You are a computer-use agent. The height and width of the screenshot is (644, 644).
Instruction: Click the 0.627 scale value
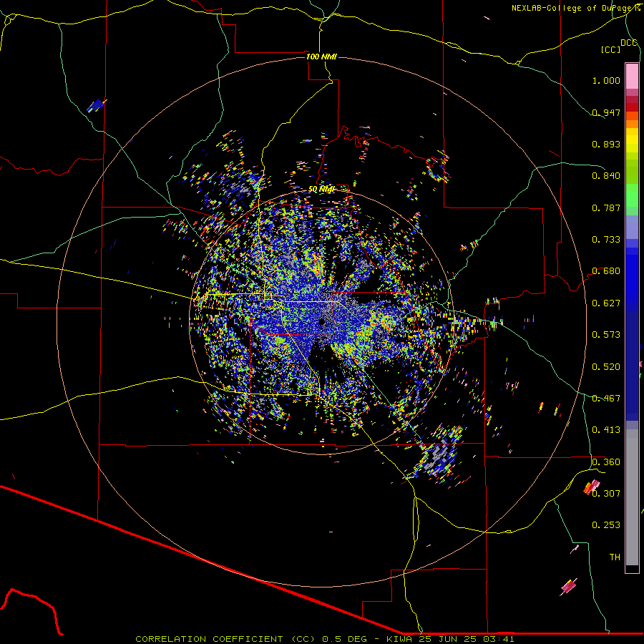click(606, 303)
